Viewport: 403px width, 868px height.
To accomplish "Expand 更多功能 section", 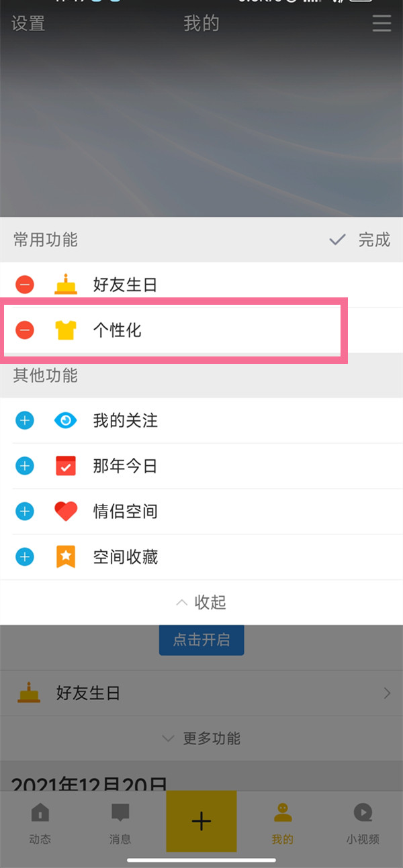I will pos(201,738).
